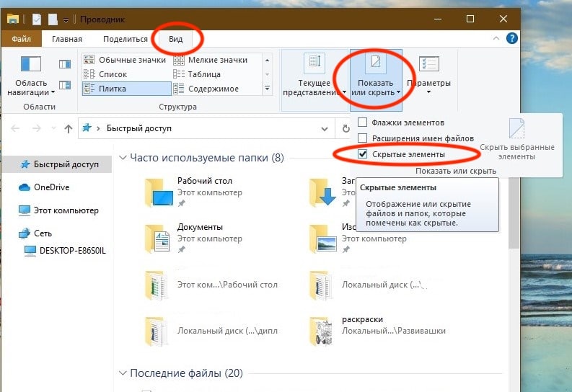Image resolution: width=572 pixels, height=392 pixels.
Task: Expand address bar history dropdown
Action: (x=324, y=128)
